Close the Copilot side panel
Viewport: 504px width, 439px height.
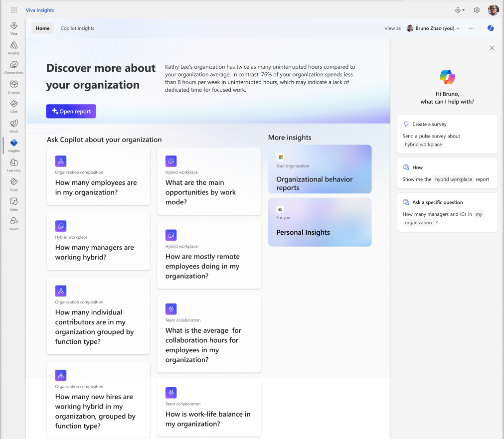coord(492,48)
